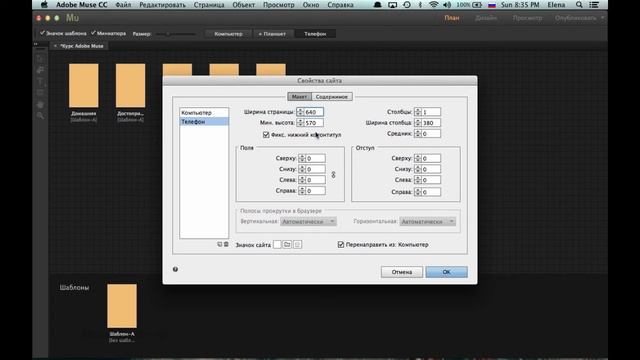Image resolution: width=640 pixels, height=360 pixels.
Task: Click the bell icon in menu bar
Action: [378, 5]
